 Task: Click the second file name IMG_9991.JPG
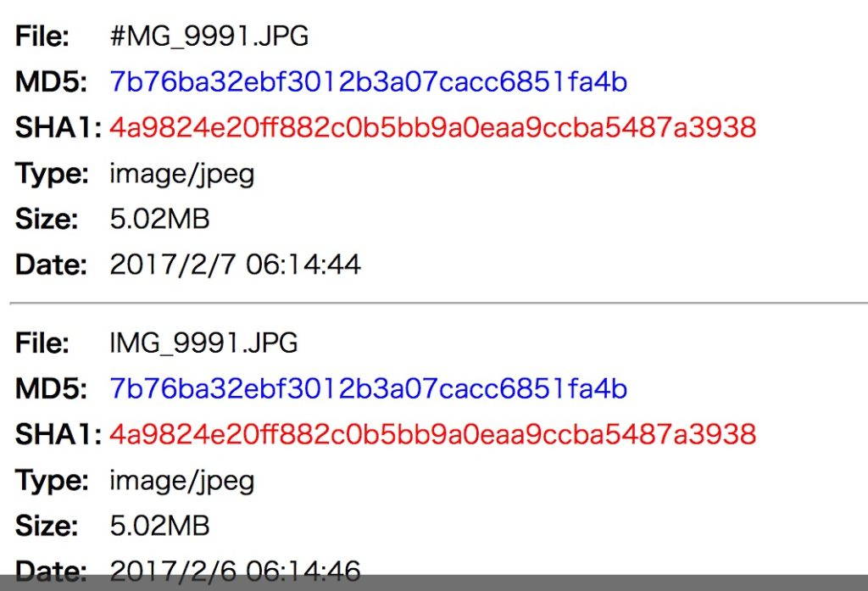coord(203,343)
